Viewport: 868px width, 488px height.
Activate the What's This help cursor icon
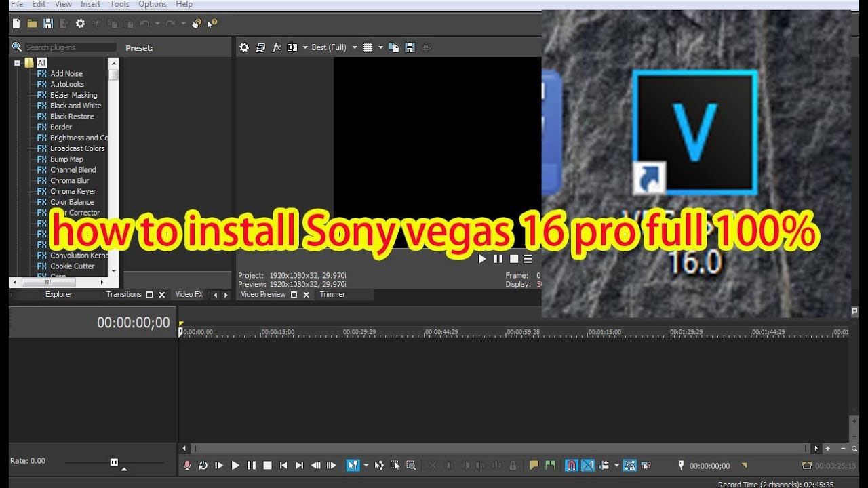tap(212, 24)
